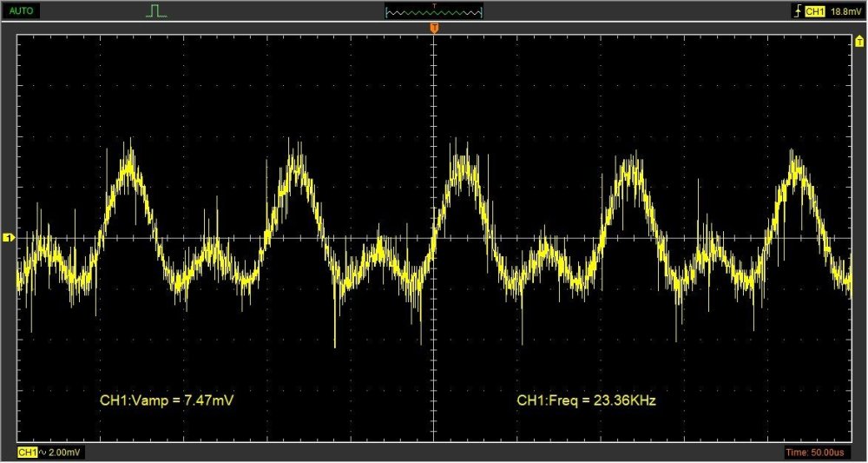The image size is (868, 463).
Task: Click the green pulse icon in top bar
Action: (155, 11)
